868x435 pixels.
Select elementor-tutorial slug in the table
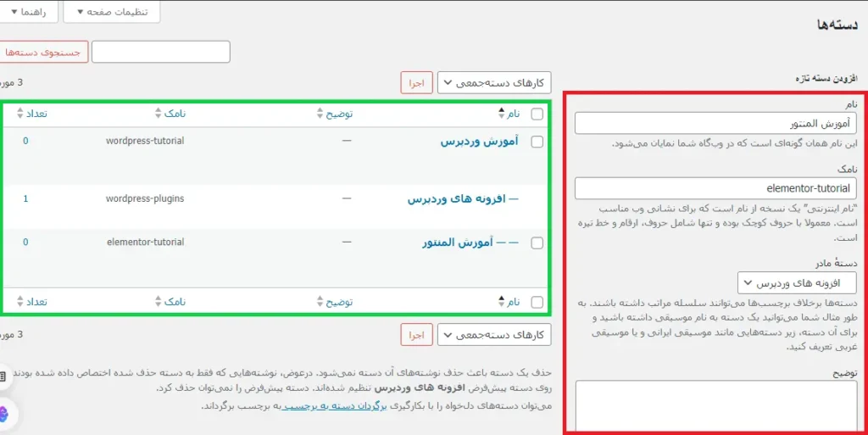[x=145, y=242]
